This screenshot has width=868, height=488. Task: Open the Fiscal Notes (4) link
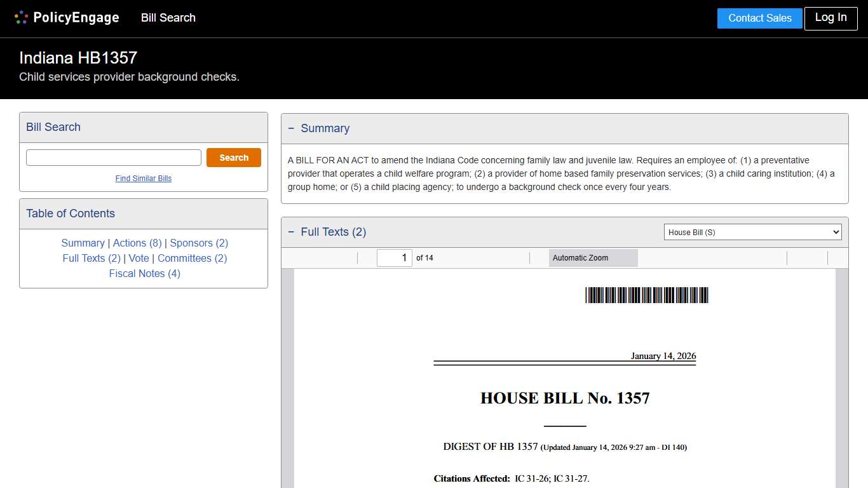144,273
